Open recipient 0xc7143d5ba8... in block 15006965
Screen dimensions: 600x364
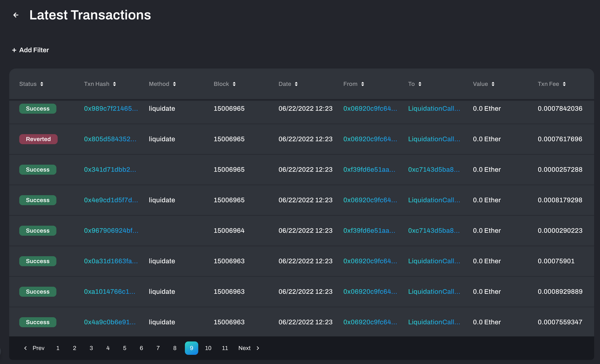(433, 170)
